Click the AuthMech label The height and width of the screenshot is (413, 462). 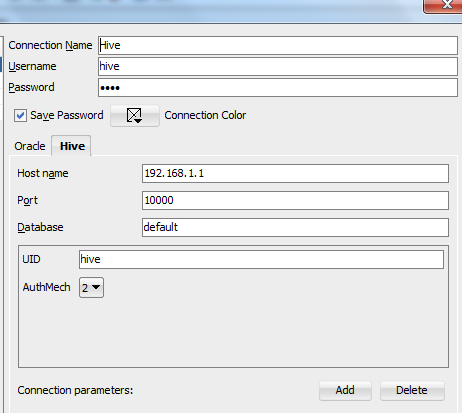[46, 287]
